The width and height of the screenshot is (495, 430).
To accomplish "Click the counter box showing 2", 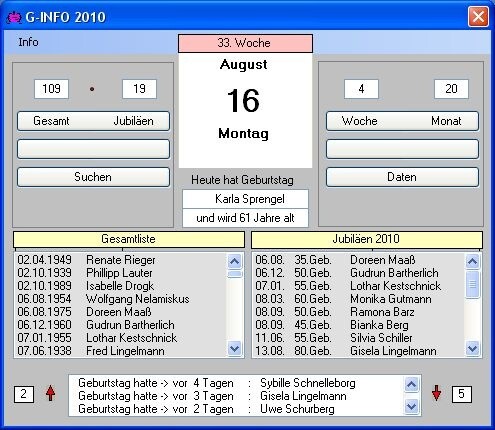I will pyautogui.click(x=24, y=394).
